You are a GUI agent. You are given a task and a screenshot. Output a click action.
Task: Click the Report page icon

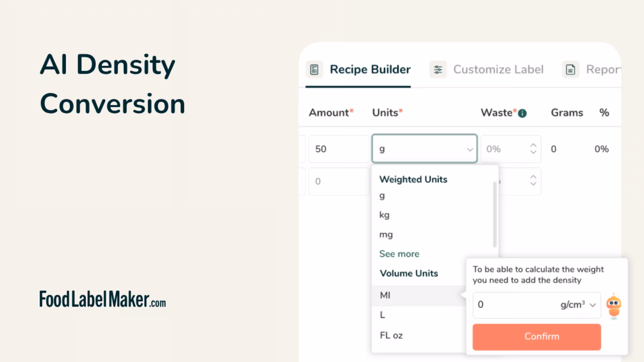click(x=570, y=69)
